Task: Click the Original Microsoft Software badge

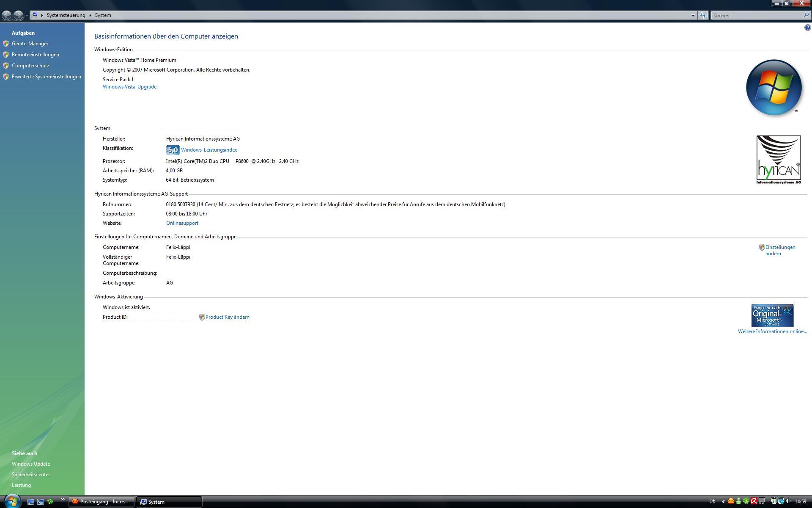Action: pyautogui.click(x=772, y=315)
